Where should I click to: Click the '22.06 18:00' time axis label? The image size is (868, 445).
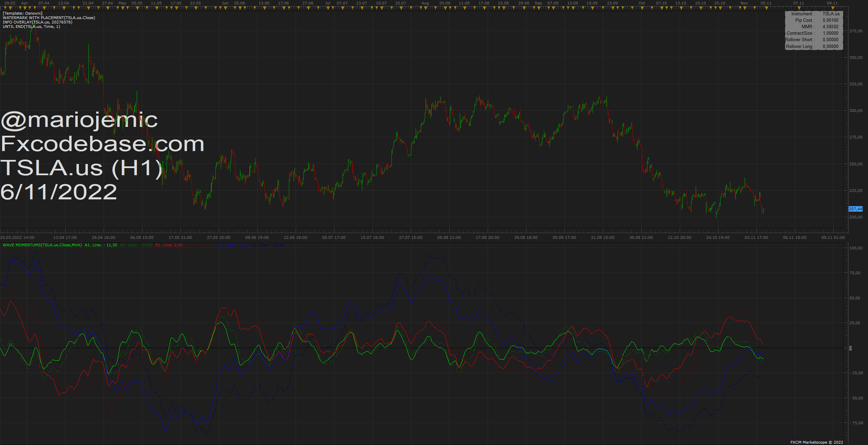click(x=295, y=237)
